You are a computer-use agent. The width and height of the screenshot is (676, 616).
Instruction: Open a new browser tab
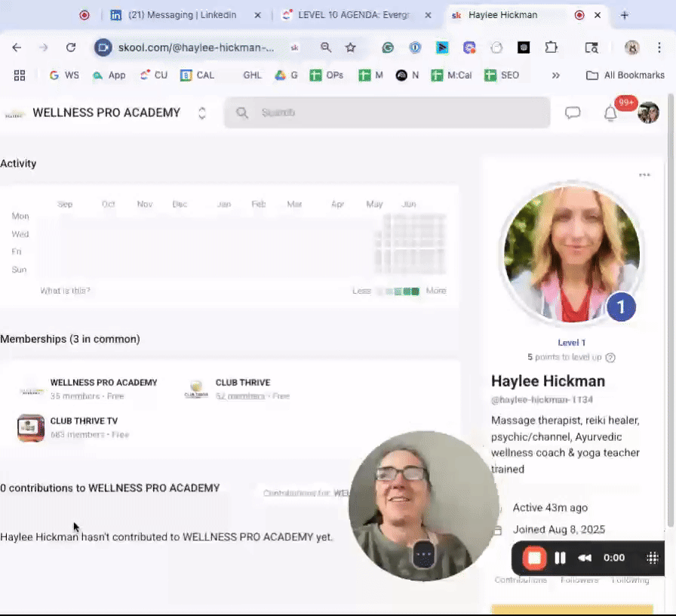tap(624, 15)
